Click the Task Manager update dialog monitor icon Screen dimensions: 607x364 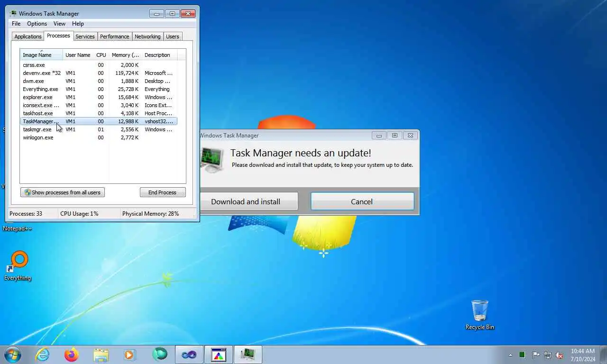click(212, 159)
